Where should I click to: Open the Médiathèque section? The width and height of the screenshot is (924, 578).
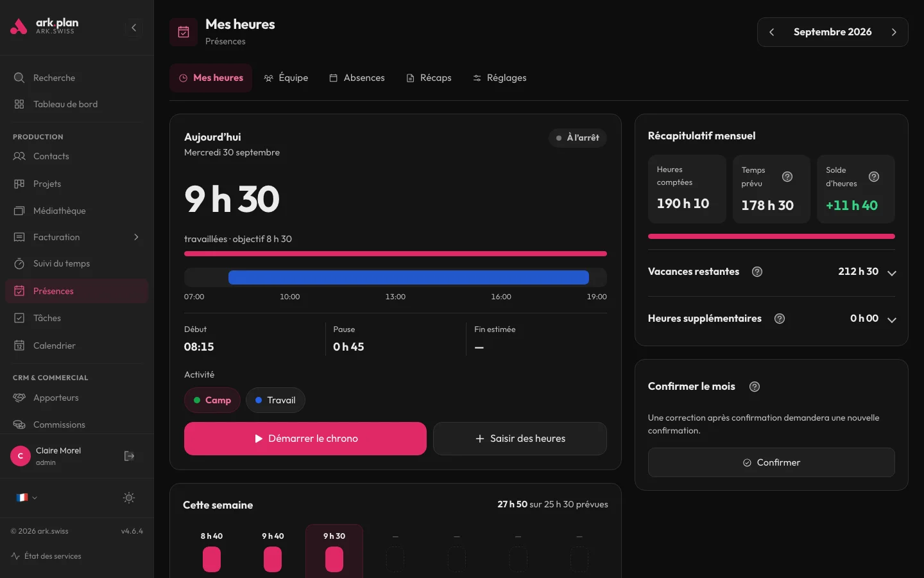(x=77, y=211)
